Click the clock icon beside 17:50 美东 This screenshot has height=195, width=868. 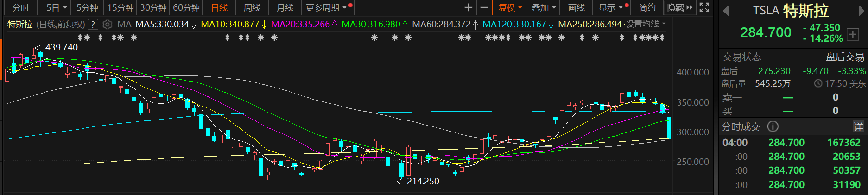(818, 83)
